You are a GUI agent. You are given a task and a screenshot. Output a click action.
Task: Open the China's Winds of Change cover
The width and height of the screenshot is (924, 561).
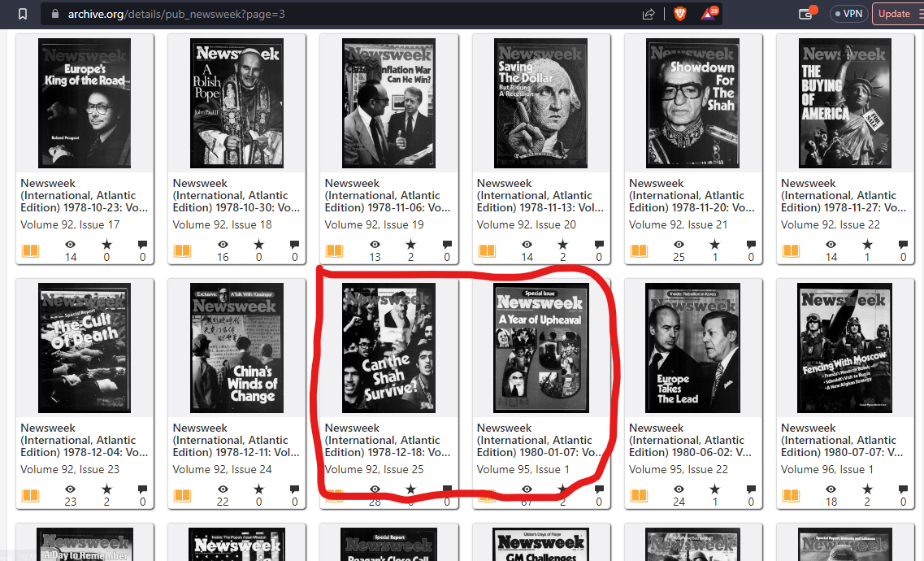point(236,348)
